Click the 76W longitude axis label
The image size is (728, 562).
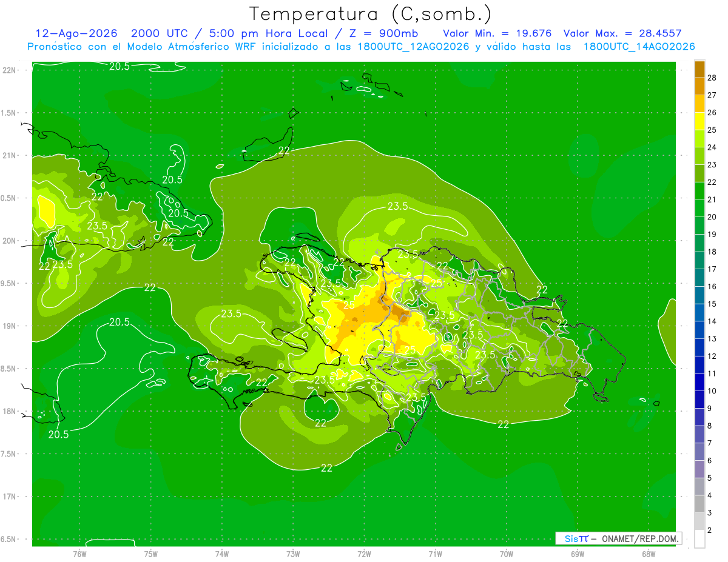pyautogui.click(x=79, y=554)
